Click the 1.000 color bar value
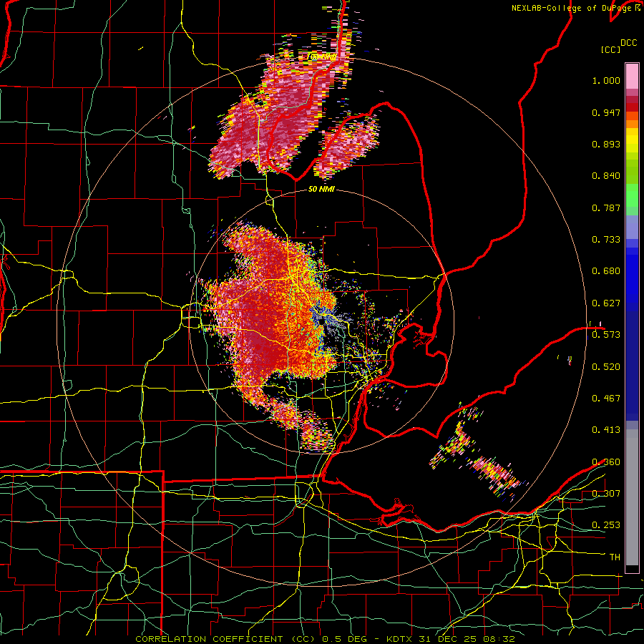The width and height of the screenshot is (644, 644). pos(606,80)
